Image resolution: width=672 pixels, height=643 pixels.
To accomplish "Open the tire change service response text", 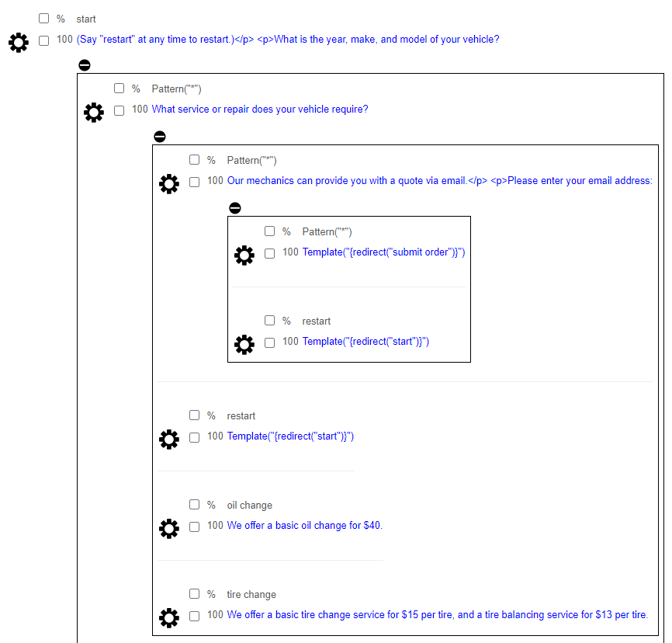I will (437, 614).
